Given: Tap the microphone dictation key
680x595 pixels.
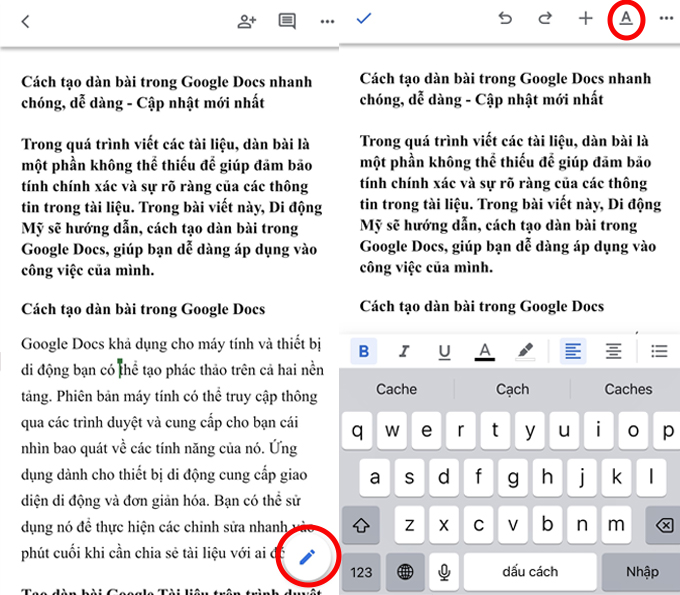Looking at the screenshot, I should pos(444,572).
